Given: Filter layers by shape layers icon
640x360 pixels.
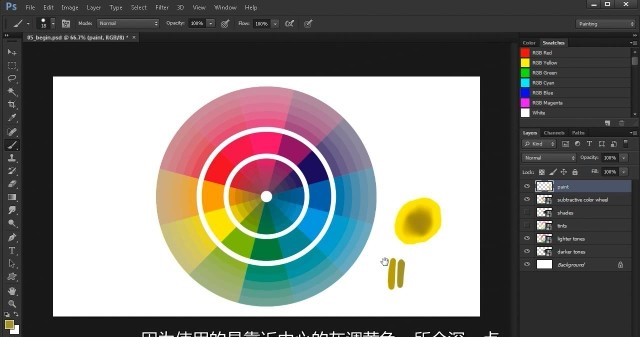Looking at the screenshot, I should [x=602, y=144].
